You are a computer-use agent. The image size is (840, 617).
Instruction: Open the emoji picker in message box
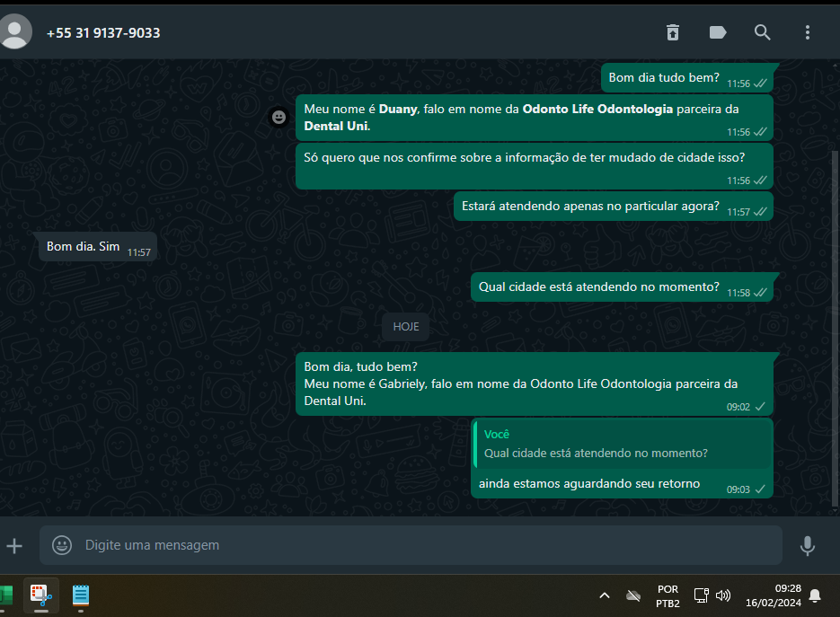point(62,545)
